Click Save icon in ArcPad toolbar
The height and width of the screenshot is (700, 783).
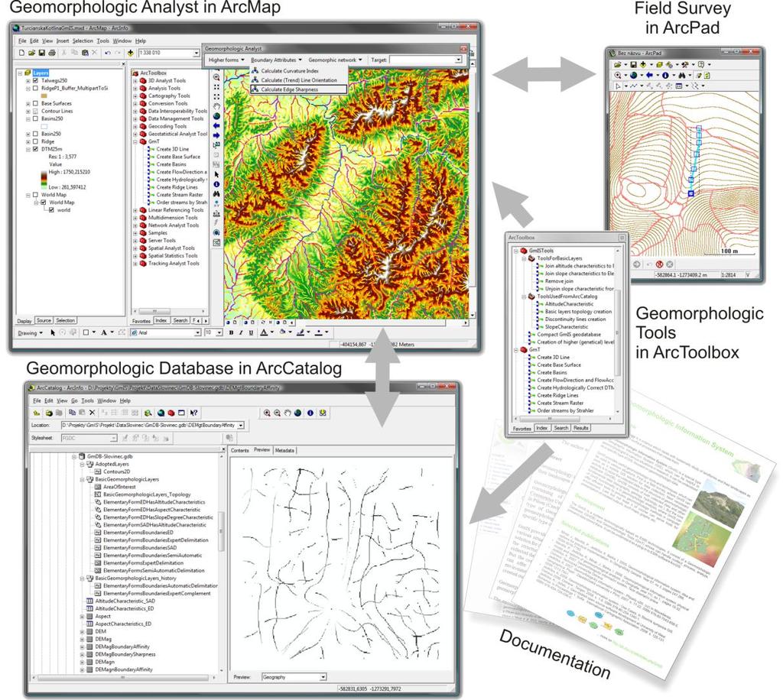click(x=633, y=64)
